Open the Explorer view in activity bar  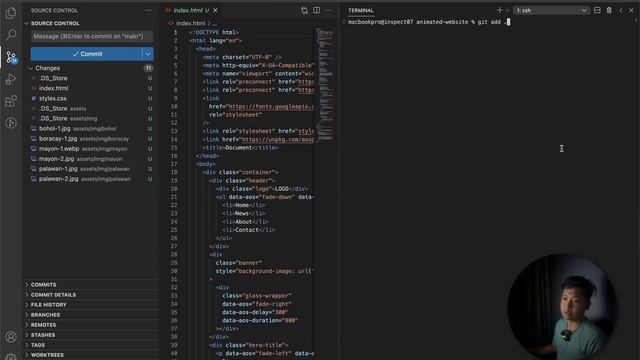[11, 13]
